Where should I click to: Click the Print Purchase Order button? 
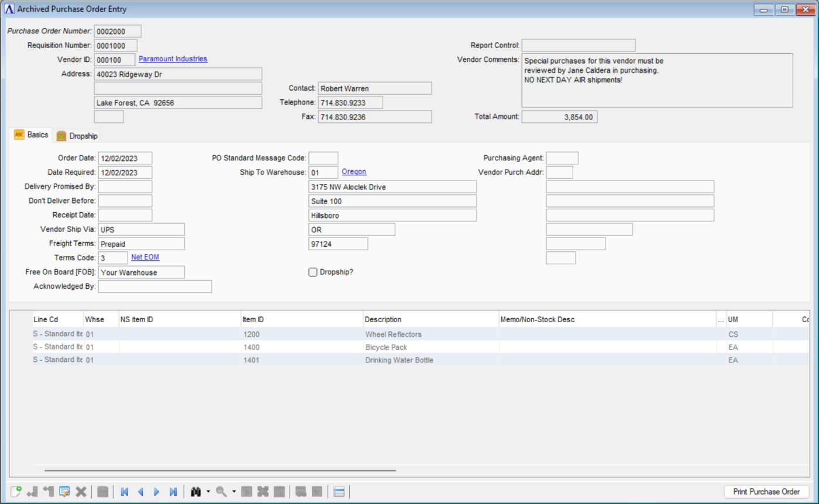[x=766, y=492]
